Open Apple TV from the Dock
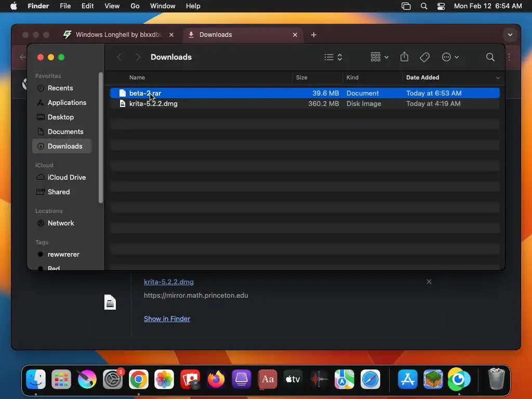This screenshot has height=399, width=532. 293,379
